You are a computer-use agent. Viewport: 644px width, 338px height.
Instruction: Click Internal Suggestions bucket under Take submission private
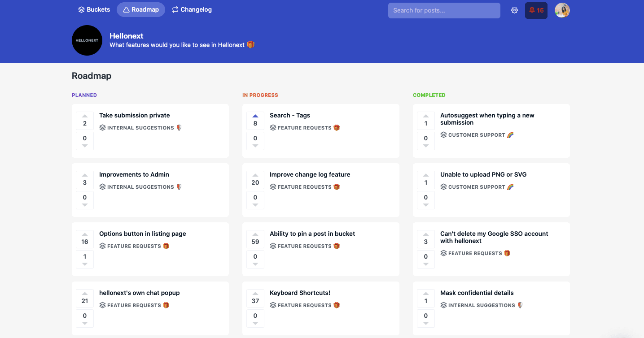coord(140,128)
